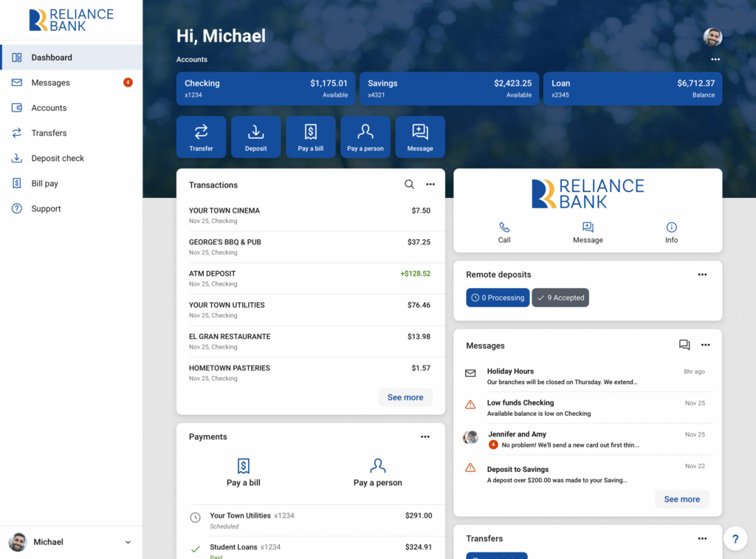Image resolution: width=756 pixels, height=559 pixels.
Task: Click the Call phone icon
Action: 504,227
